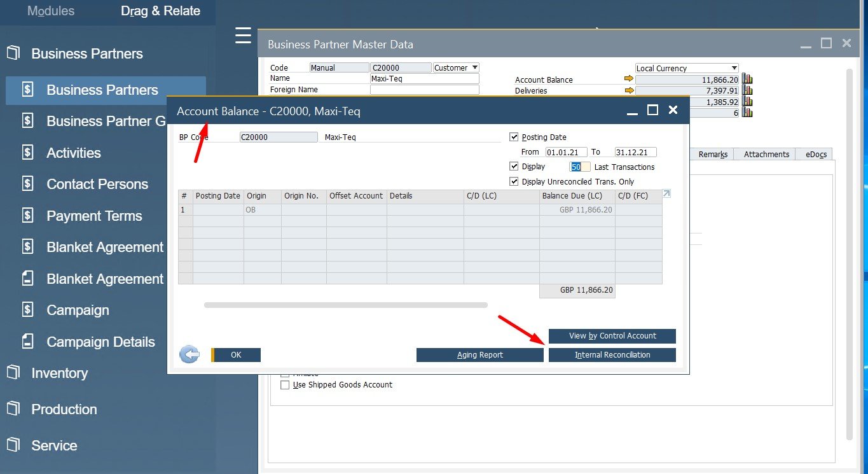
Task: Click the table expand icon above the grid
Action: [x=666, y=194]
